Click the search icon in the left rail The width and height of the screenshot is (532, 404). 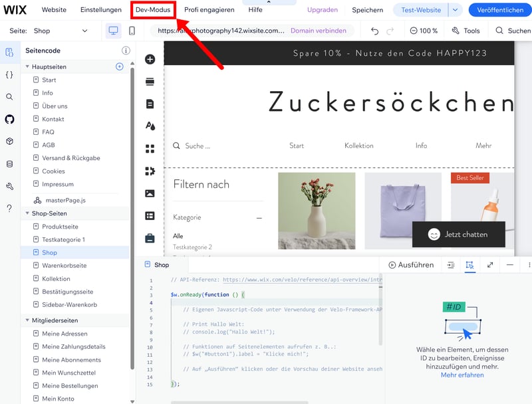[x=9, y=97]
